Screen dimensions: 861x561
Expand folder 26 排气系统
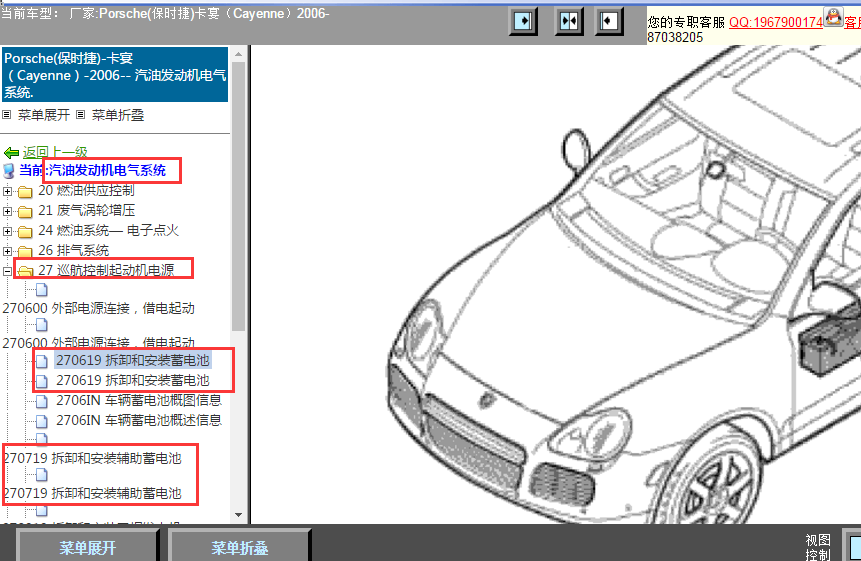tap(7, 251)
